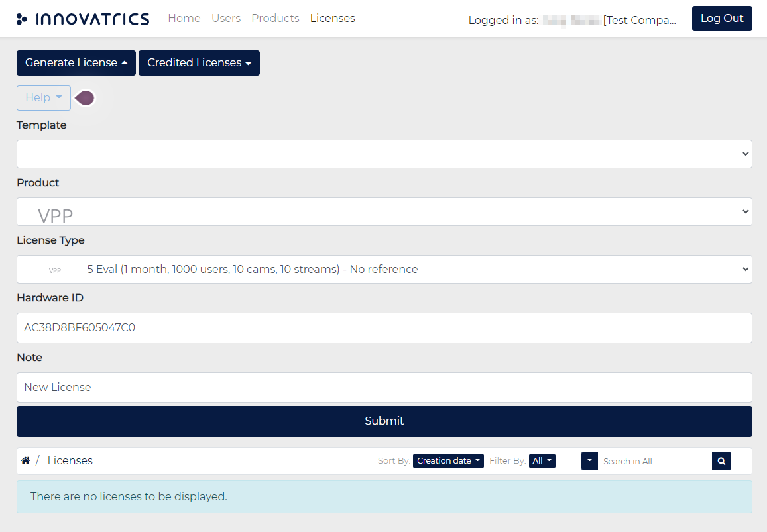Go to the Users section
The image size is (767, 532).
[226, 18]
